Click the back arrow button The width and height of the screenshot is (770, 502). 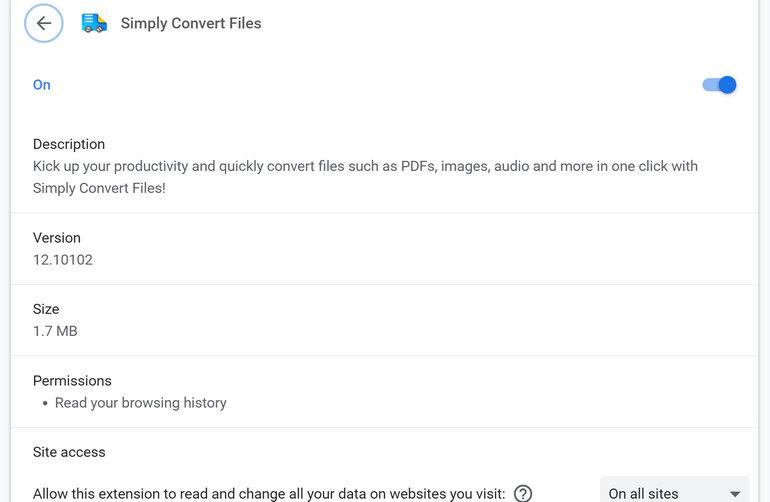[44, 24]
